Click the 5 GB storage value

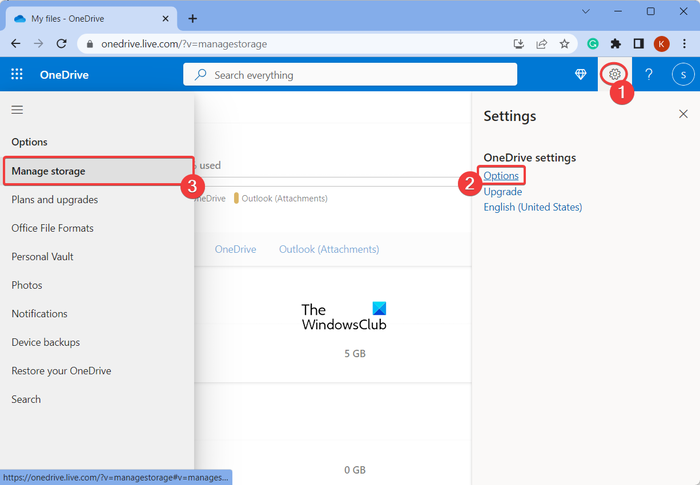point(355,354)
